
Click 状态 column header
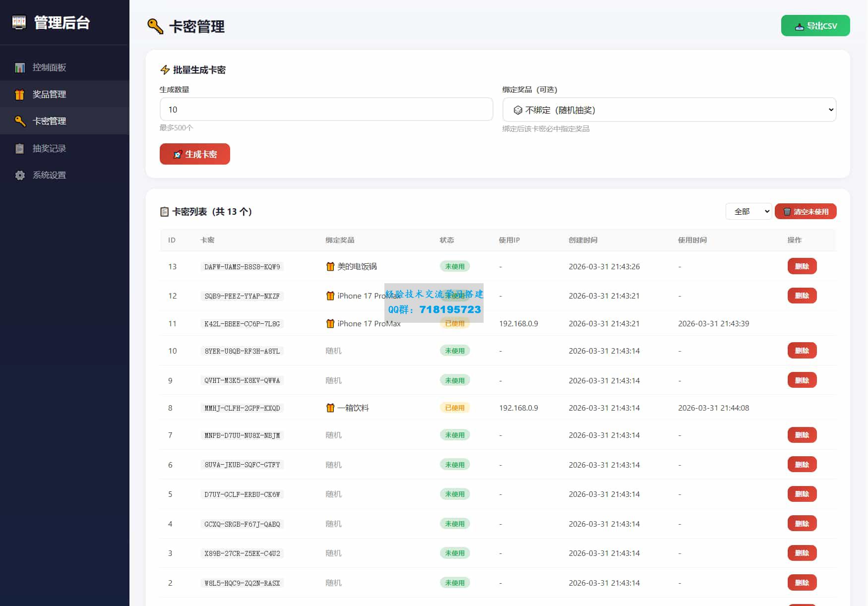click(447, 240)
